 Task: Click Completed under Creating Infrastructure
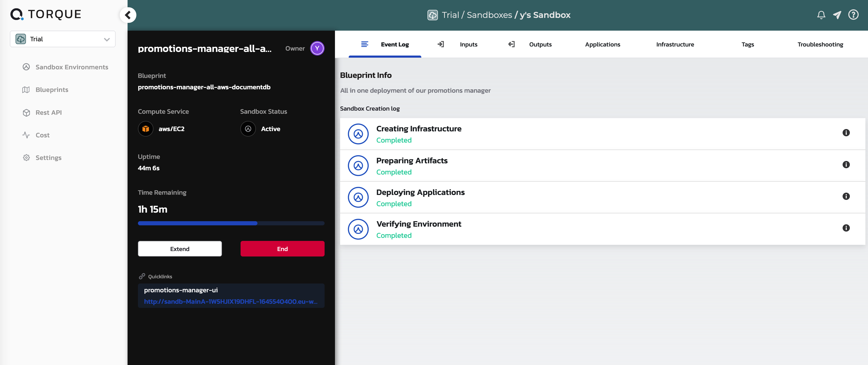(394, 140)
